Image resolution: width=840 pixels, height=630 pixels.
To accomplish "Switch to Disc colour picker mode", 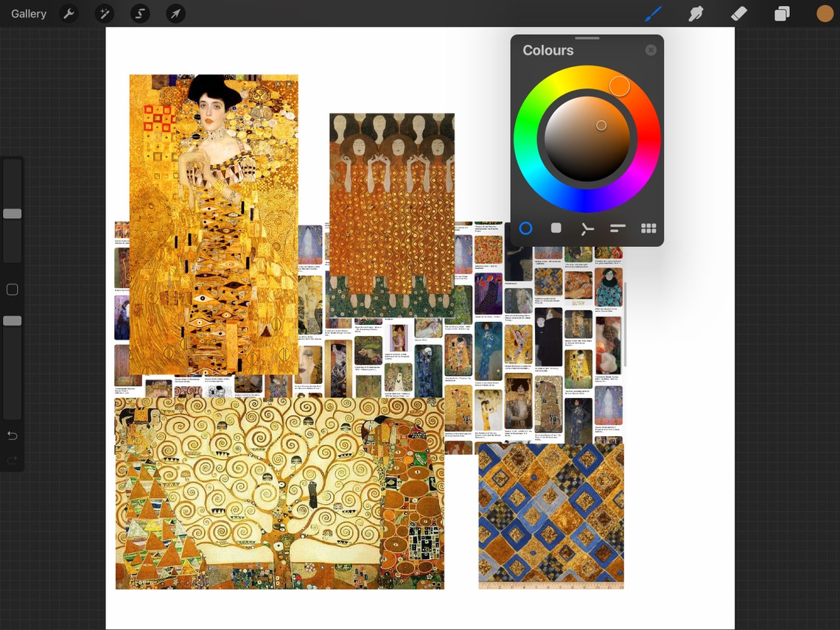I will [x=525, y=228].
